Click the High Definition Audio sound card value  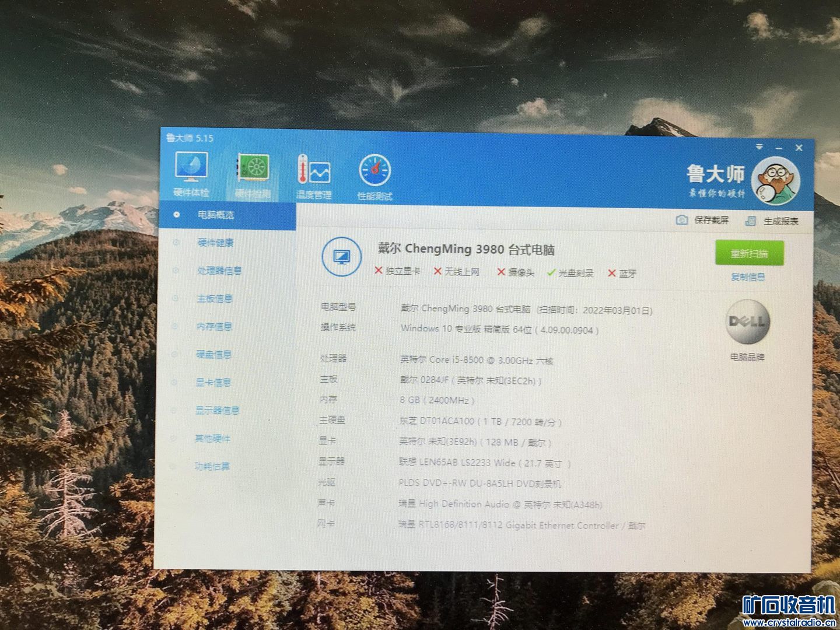click(501, 505)
